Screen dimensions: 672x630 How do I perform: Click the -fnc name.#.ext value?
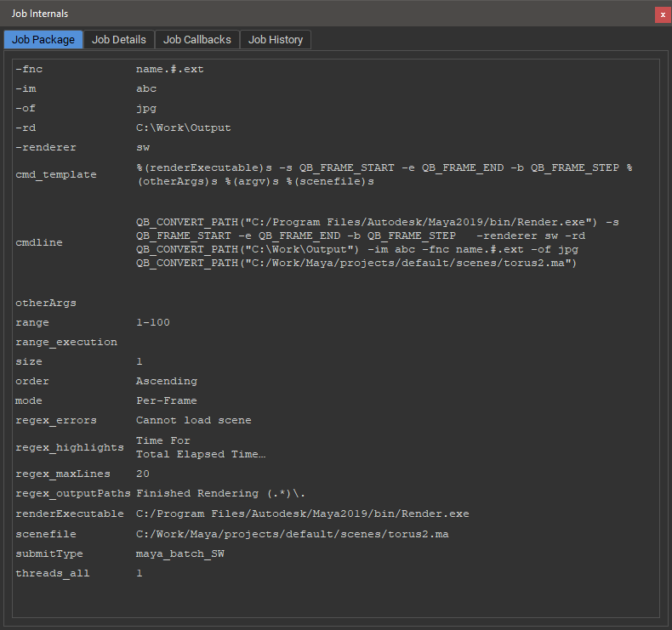click(x=169, y=69)
